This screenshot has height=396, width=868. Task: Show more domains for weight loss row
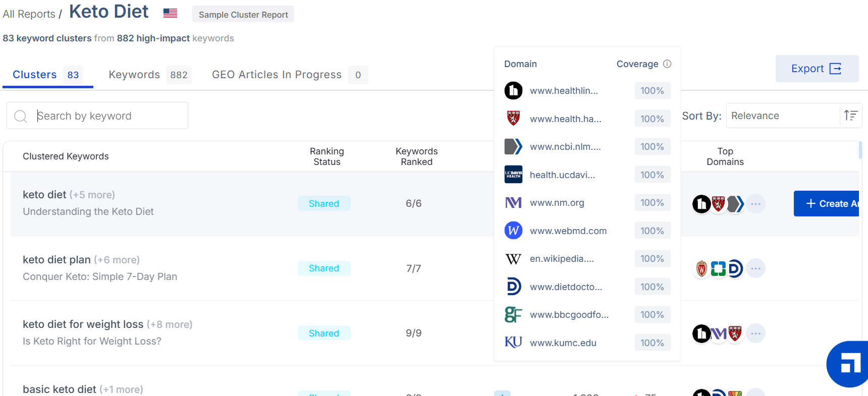point(755,333)
